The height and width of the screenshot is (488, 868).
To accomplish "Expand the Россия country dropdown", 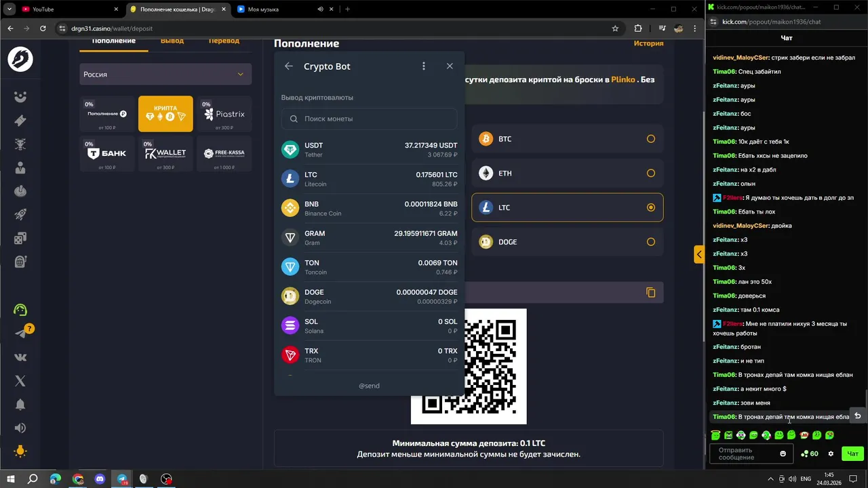I will tap(165, 75).
